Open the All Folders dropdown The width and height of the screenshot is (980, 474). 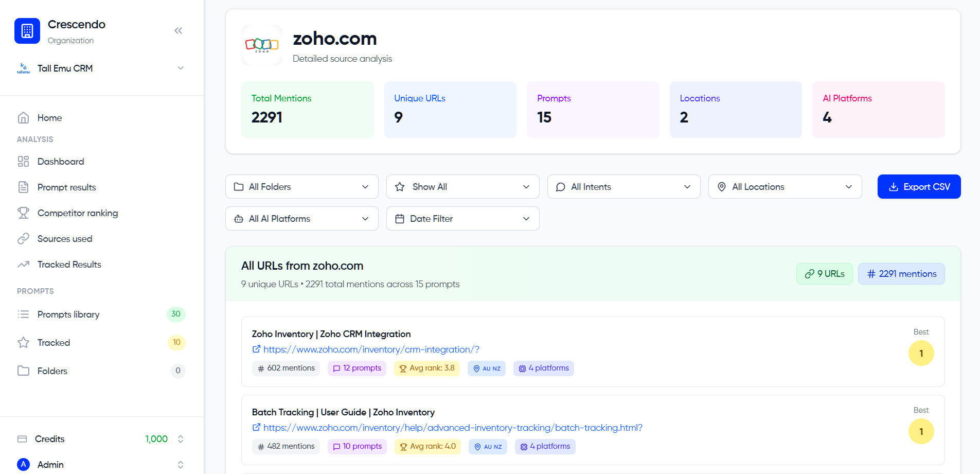tap(302, 187)
